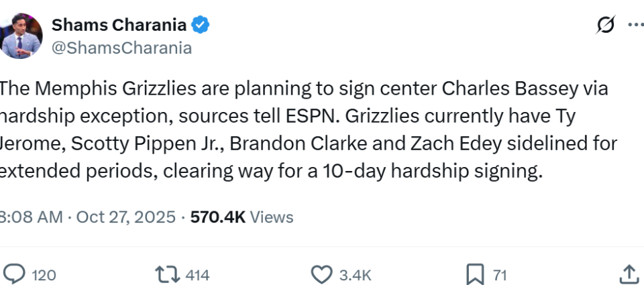This screenshot has width=644, height=285.
Task: Like the post with the heart icon
Action: coord(322,274)
